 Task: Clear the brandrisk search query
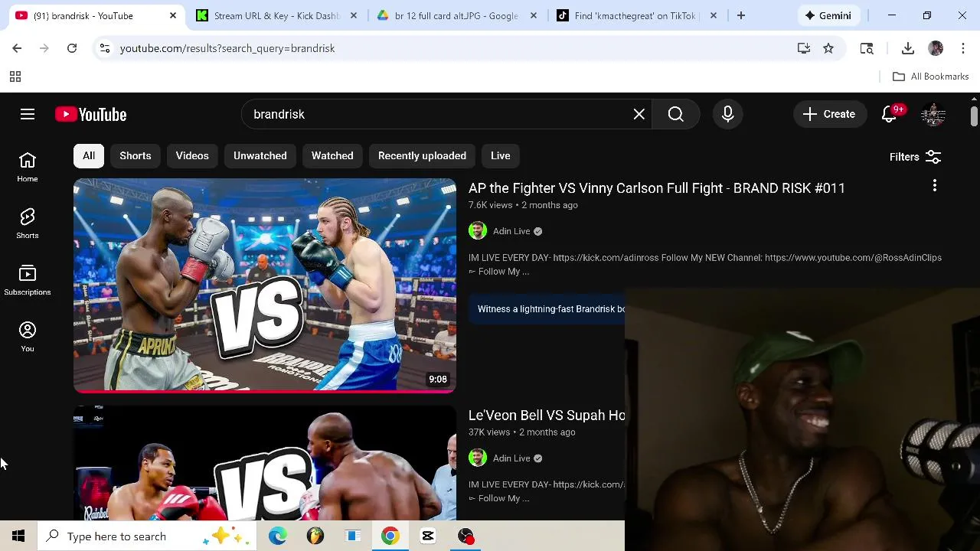(x=639, y=114)
